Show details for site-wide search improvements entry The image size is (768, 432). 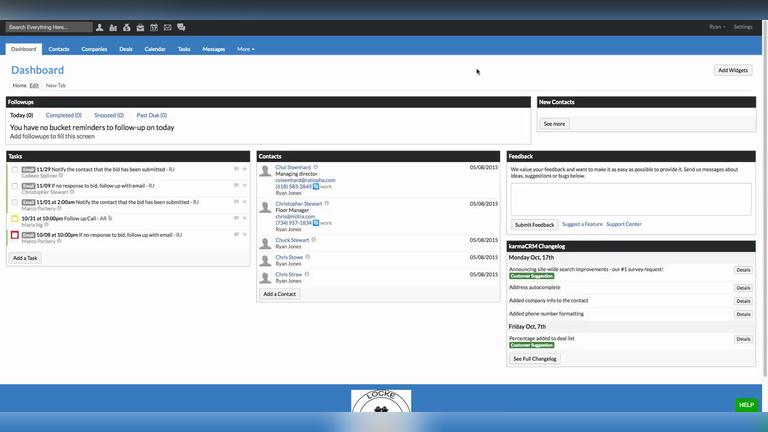tap(743, 270)
